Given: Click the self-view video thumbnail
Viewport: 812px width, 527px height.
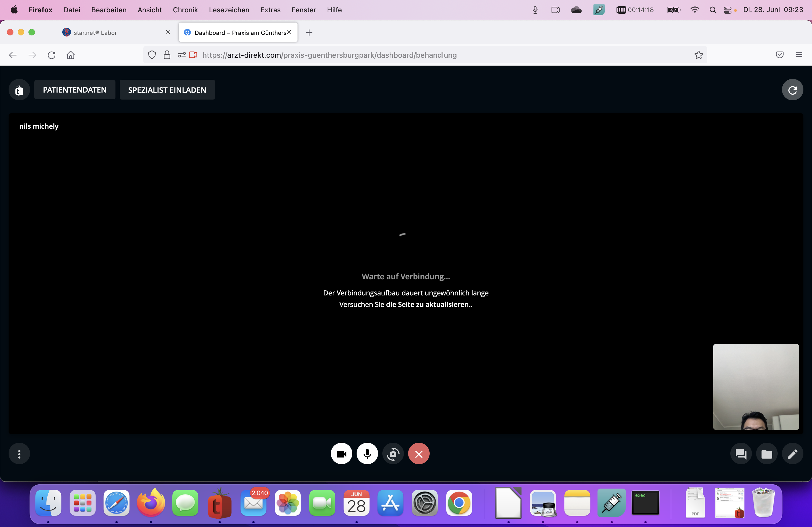Looking at the screenshot, I should coord(756,387).
